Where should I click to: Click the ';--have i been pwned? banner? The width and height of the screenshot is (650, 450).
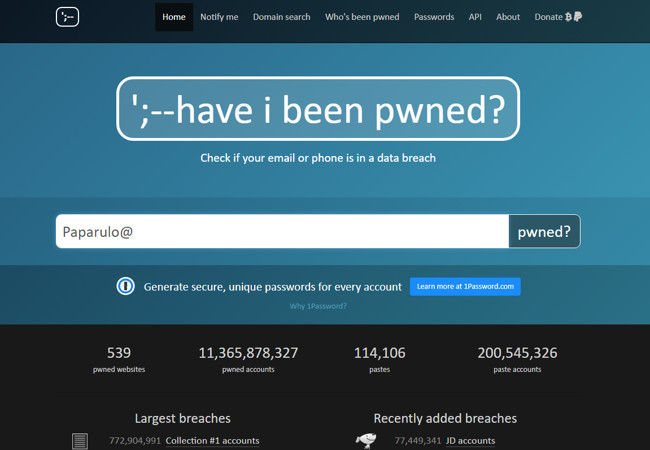click(318, 109)
